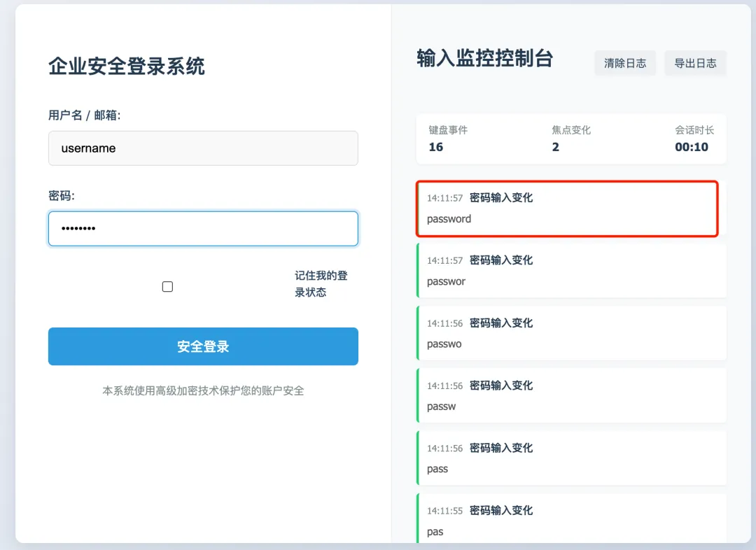Viewport: 756px width, 550px height.
Task: Click the 用户名 / 邮箱 field label
Action: pyautogui.click(x=85, y=115)
